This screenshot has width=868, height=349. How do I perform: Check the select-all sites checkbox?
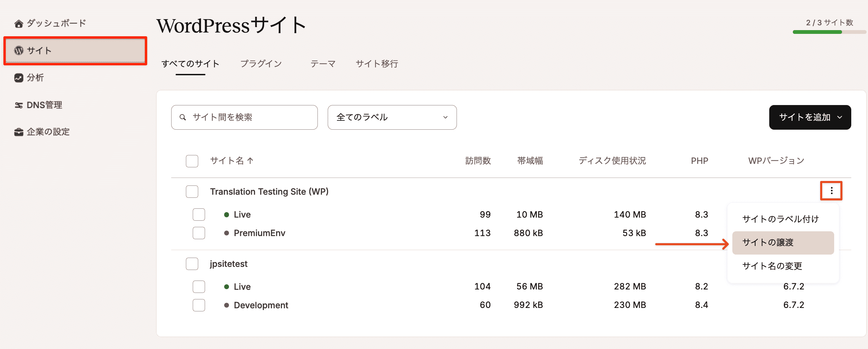(x=192, y=160)
